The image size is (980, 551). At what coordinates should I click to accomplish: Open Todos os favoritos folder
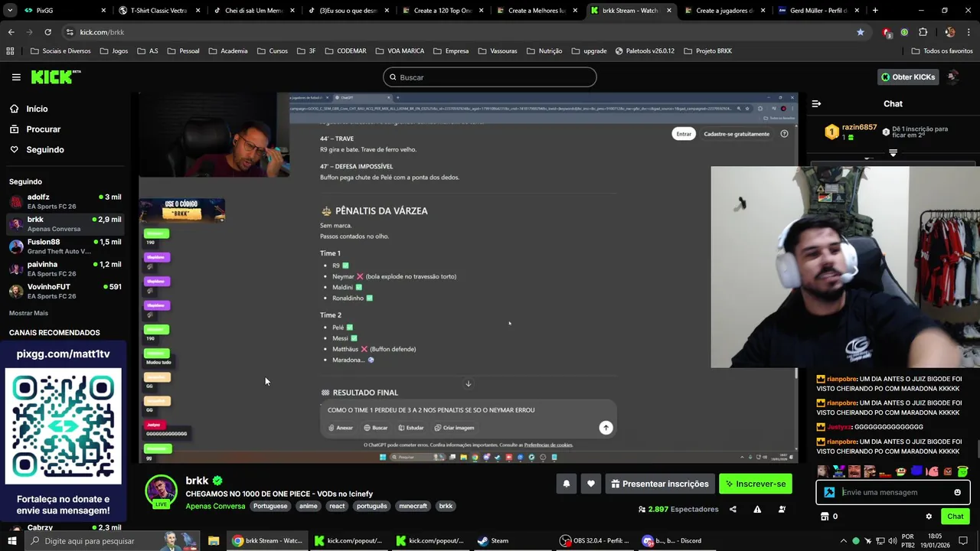click(942, 51)
